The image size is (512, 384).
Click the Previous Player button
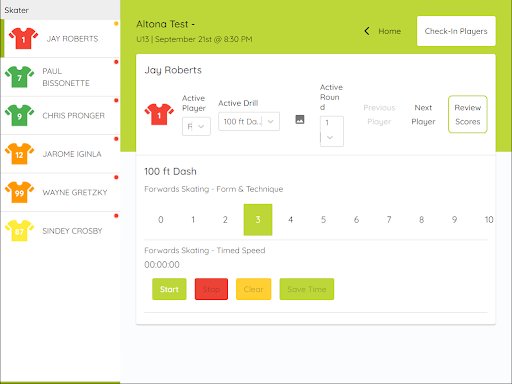(x=379, y=115)
